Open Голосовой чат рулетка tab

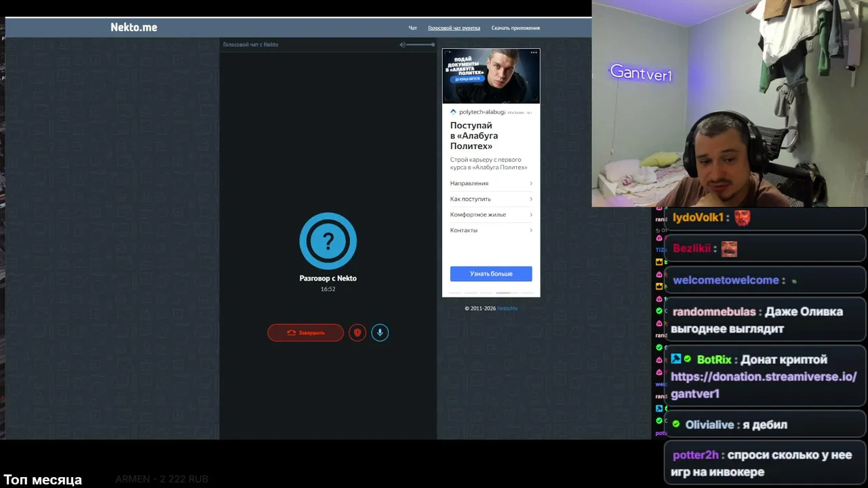[x=454, y=28]
